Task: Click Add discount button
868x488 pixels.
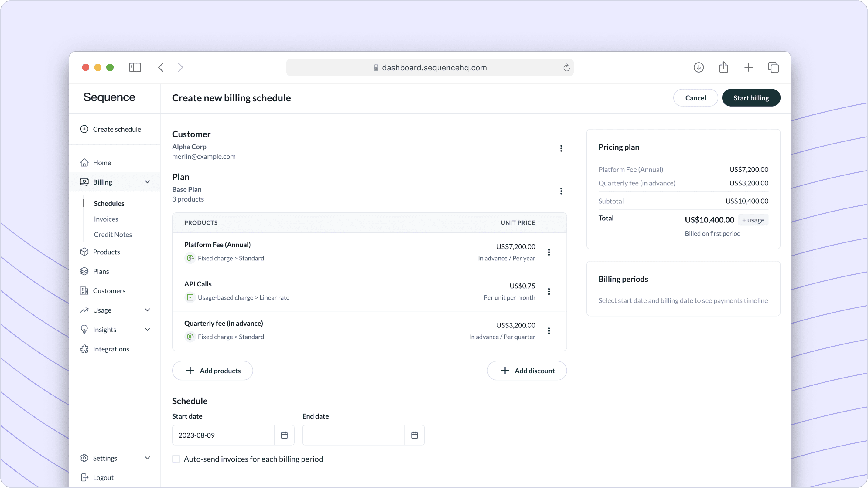Action: (x=527, y=371)
